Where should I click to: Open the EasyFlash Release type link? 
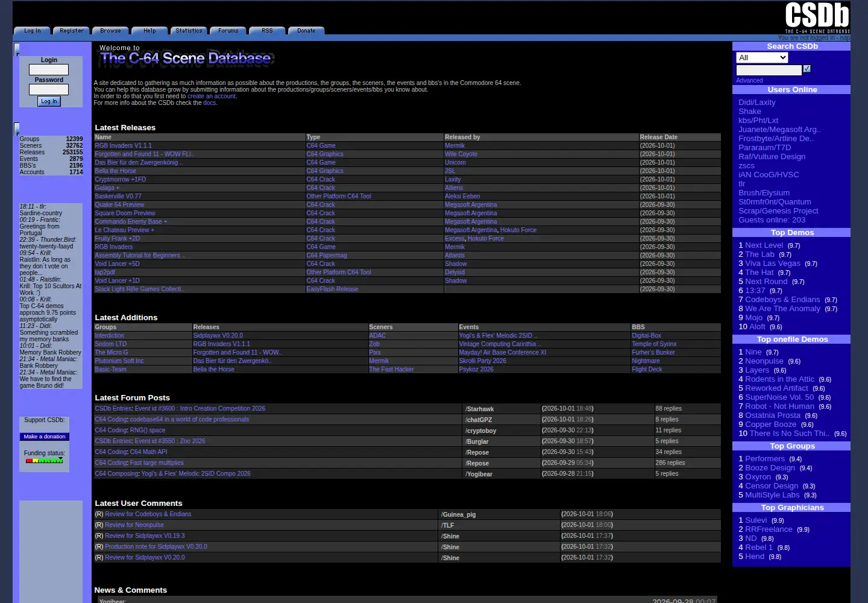pos(332,289)
